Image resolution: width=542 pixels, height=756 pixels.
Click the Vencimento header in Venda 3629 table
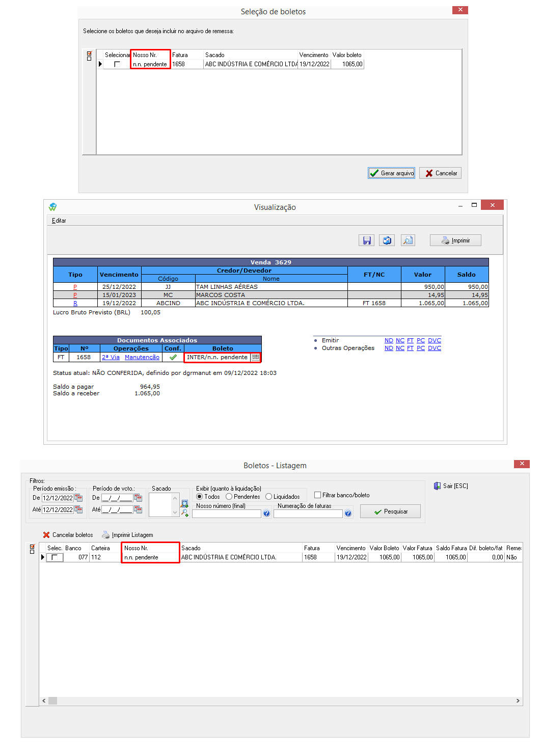(119, 275)
